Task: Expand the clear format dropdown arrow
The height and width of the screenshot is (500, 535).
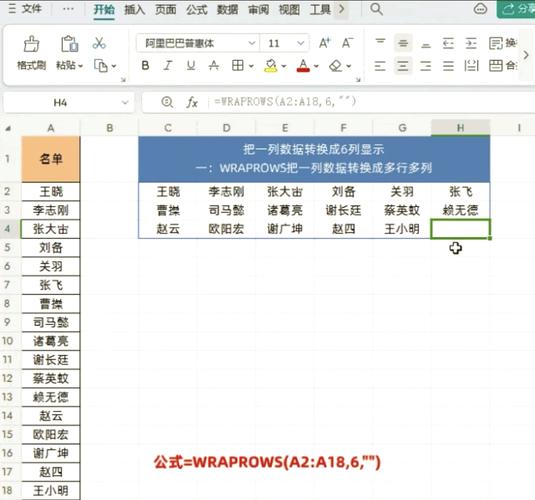Action: [349, 66]
